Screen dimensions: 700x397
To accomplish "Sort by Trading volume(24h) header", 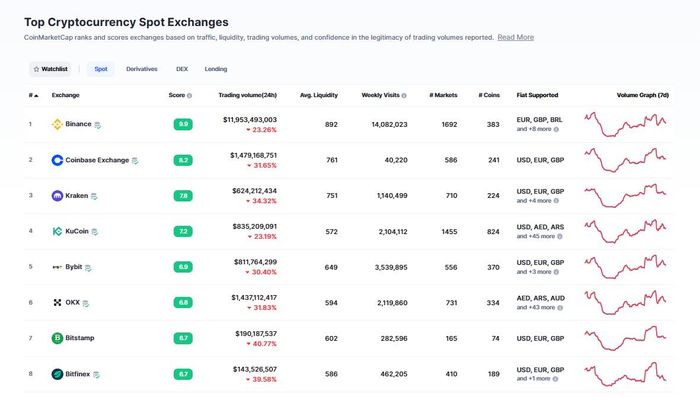I will pos(248,95).
